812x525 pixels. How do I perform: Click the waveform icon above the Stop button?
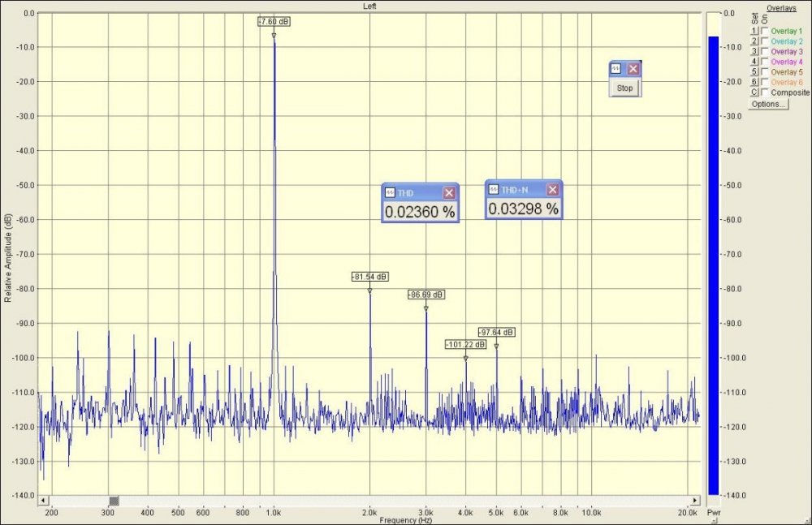[x=616, y=69]
